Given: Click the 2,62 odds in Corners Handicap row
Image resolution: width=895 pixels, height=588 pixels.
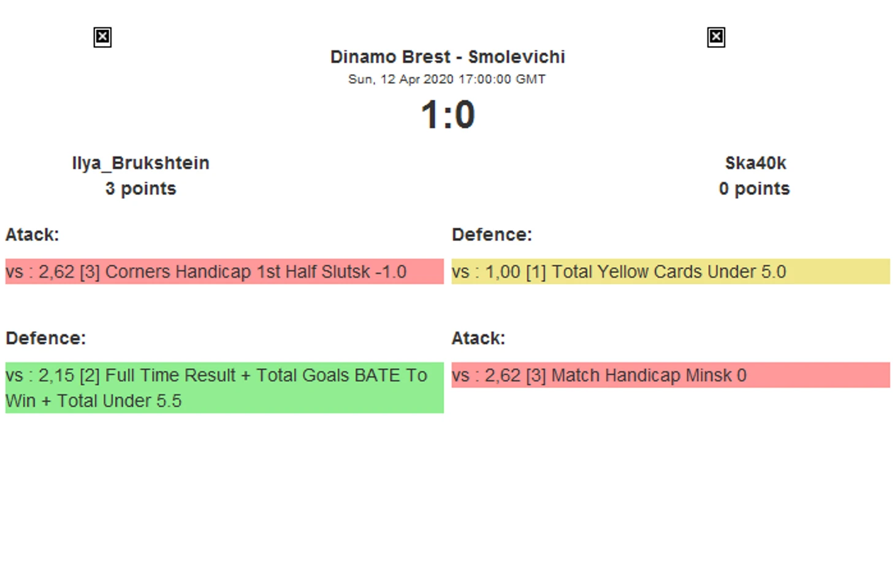Looking at the screenshot, I should (x=56, y=272).
